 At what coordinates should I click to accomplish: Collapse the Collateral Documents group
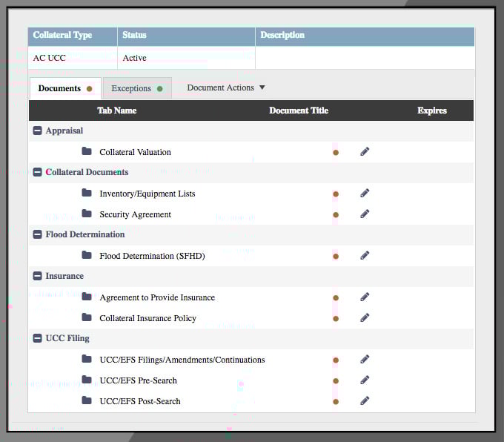pyautogui.click(x=38, y=172)
